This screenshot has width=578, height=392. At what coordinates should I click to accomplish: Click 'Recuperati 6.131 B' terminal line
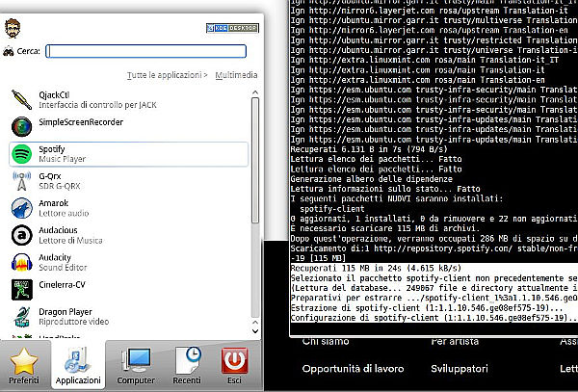[x=369, y=149]
